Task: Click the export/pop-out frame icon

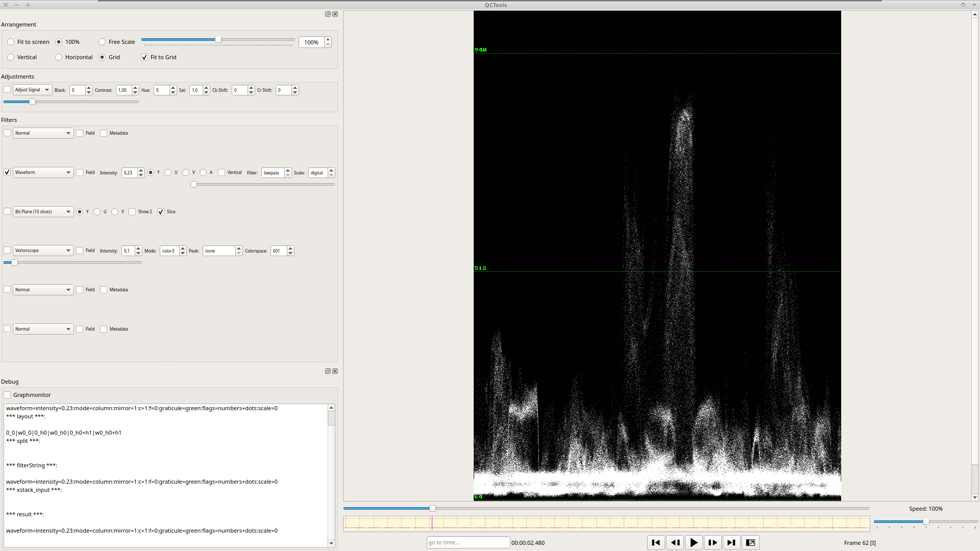Action: click(750, 543)
